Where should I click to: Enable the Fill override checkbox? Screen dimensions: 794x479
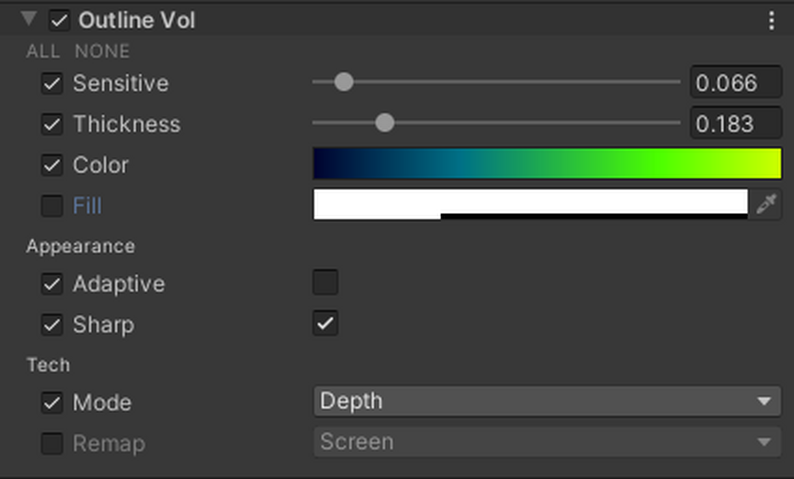[52, 206]
